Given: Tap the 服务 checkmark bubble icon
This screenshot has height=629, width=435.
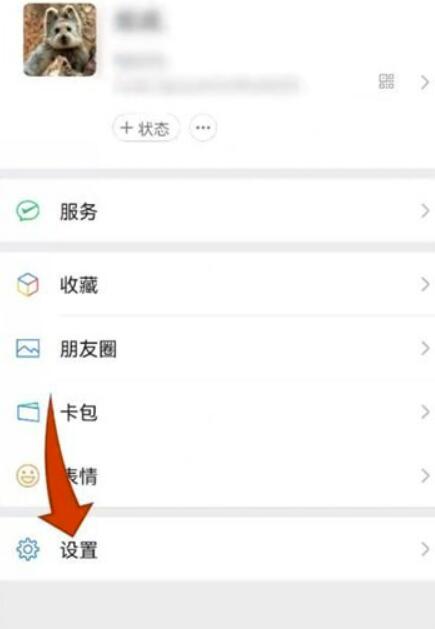Looking at the screenshot, I should [28, 211].
